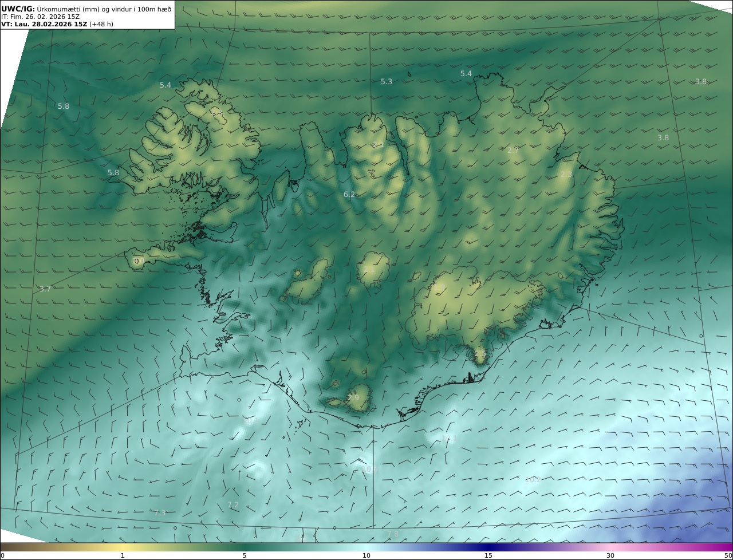The height and width of the screenshot is (560, 733).
Task: Click the "5" tick on the color scale
Action: (x=245, y=555)
